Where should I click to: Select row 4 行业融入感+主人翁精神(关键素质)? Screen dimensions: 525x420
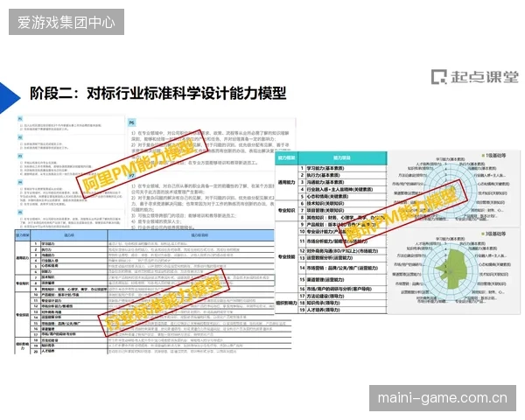point(342,189)
